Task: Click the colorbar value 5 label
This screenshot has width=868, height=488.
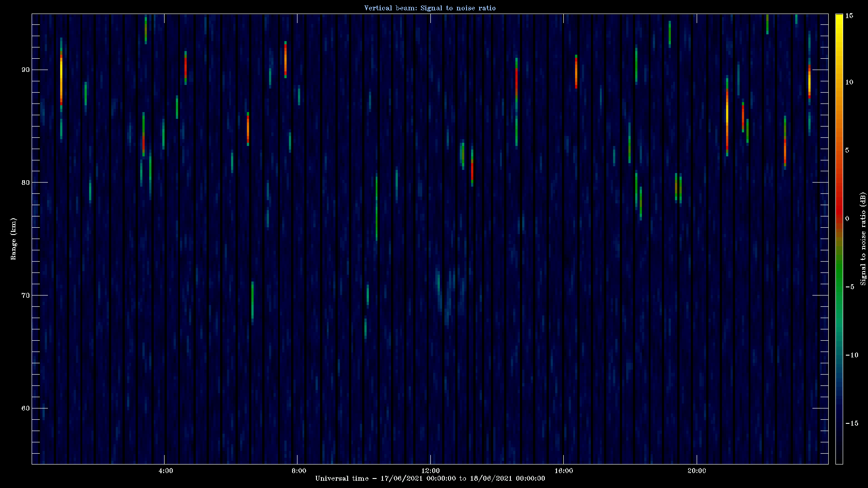Action: (847, 150)
